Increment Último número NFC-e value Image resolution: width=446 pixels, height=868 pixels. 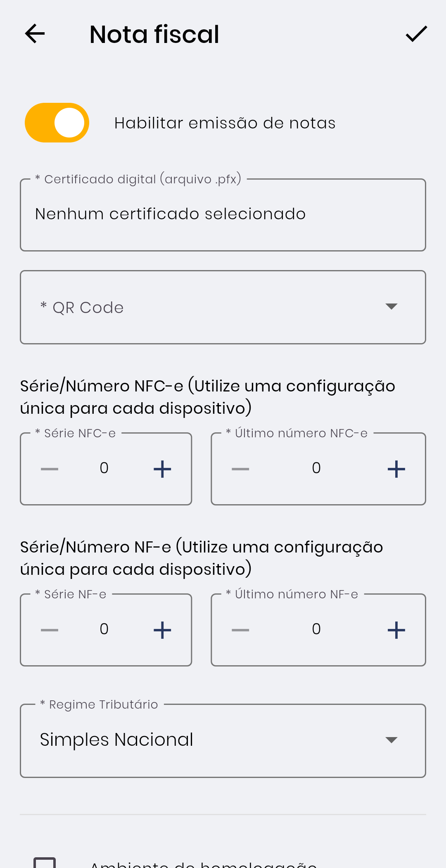pyautogui.click(x=396, y=469)
